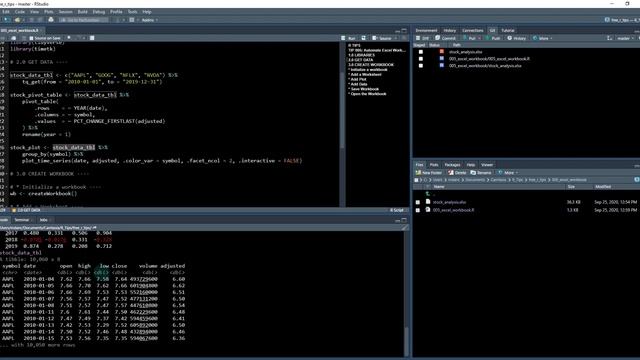Open the Plots menu
Image resolution: width=640 pixels, height=360 pixels.
pos(49,12)
